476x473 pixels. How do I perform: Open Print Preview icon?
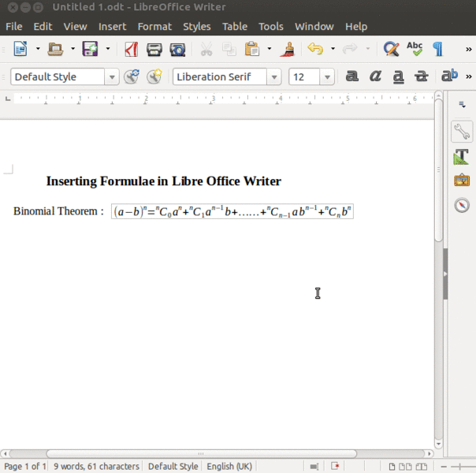click(x=177, y=50)
